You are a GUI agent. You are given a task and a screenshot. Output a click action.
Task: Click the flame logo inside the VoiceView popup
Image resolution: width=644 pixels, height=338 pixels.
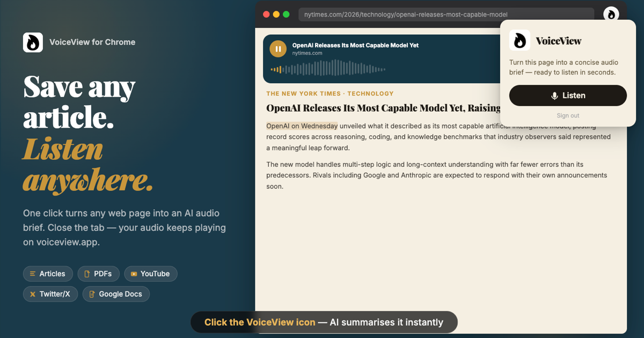click(x=519, y=40)
